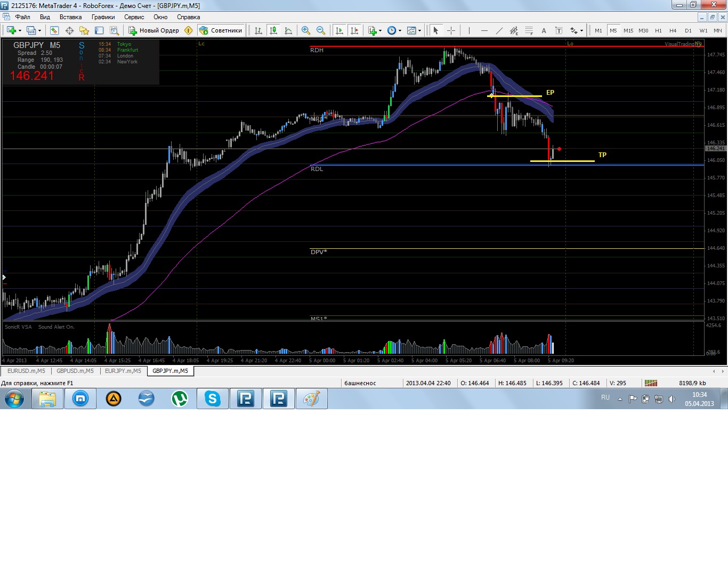Open the Indicators list icon
This screenshot has width=728, height=561.
[373, 30]
